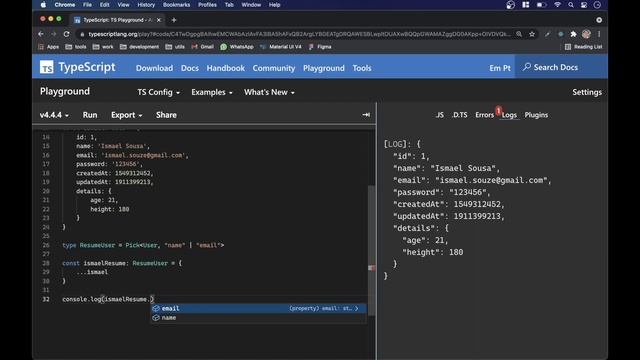Open the TS Config dropdown
Screen dimensions: 640x360
[x=158, y=92]
